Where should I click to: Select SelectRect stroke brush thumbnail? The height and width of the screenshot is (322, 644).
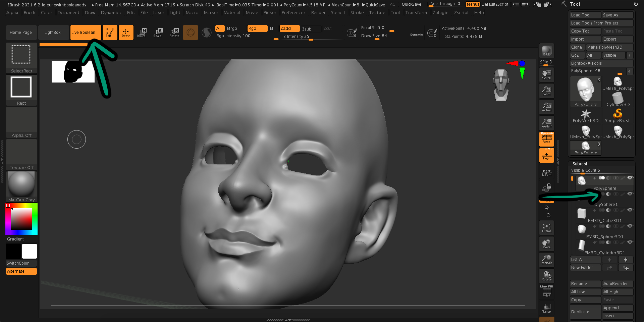click(21, 58)
